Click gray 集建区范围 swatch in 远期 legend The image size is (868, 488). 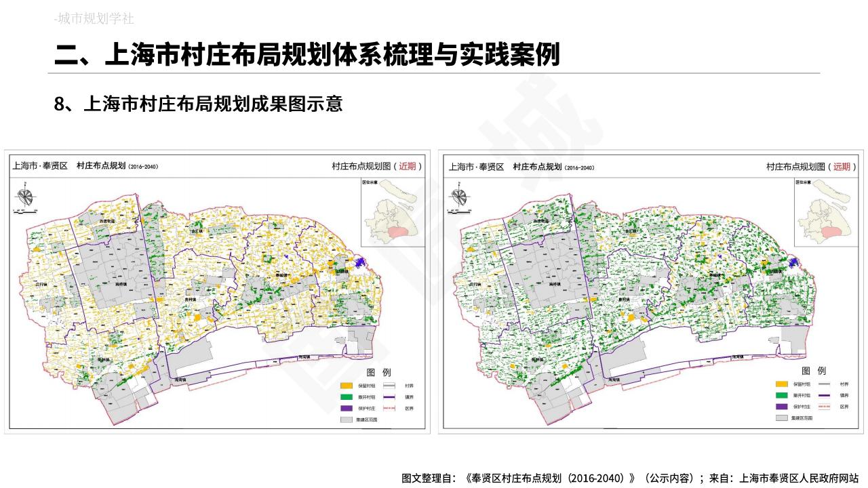781,418
